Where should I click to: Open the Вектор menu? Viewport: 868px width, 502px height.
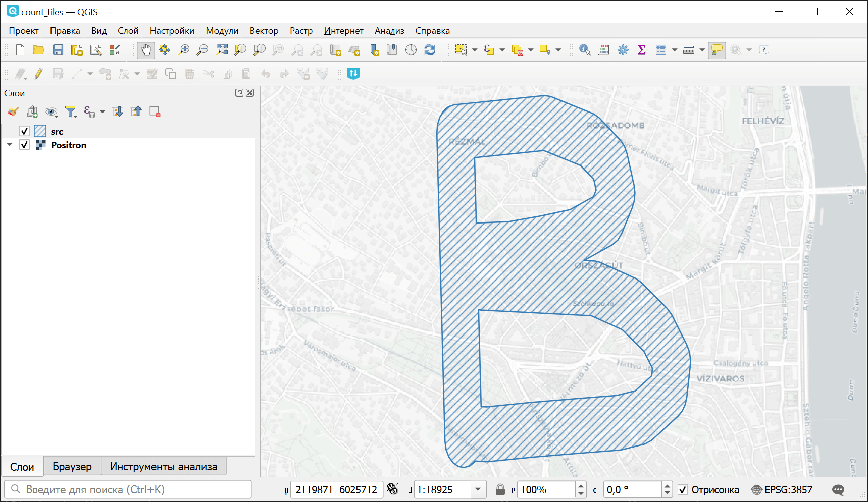tap(264, 31)
